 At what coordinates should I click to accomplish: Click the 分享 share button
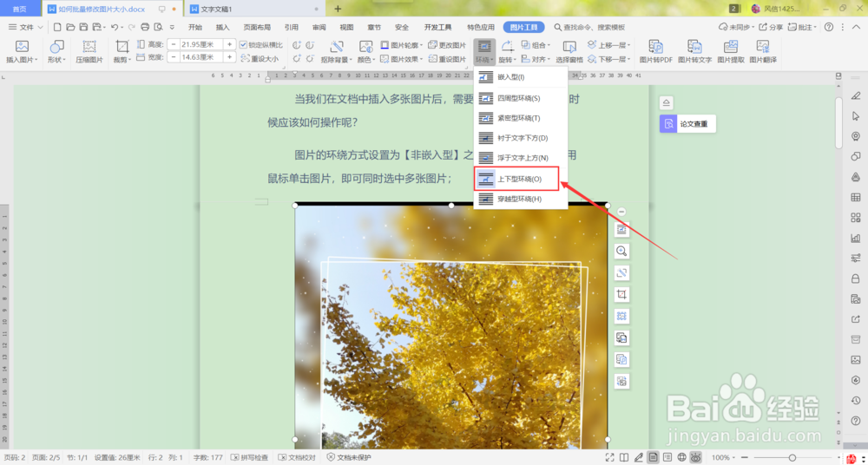(x=771, y=27)
